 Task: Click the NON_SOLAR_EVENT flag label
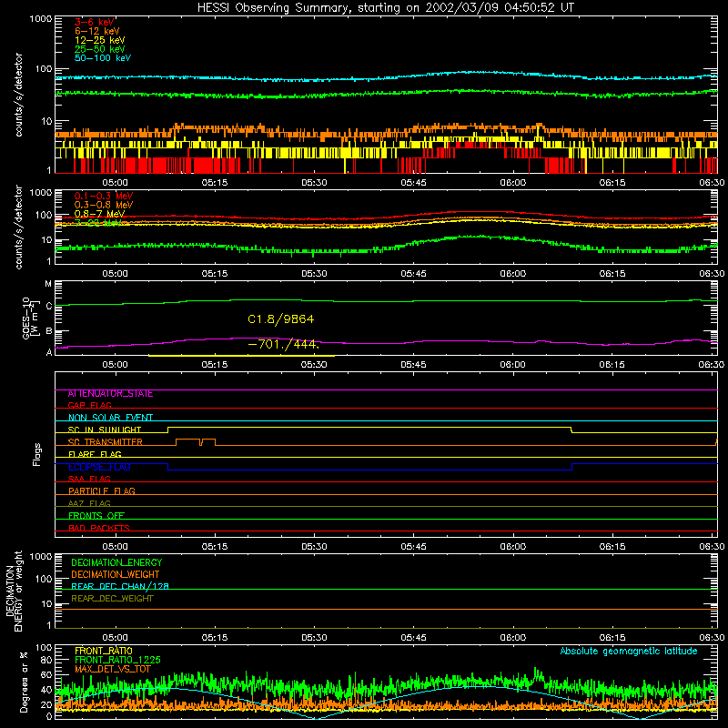[110, 418]
